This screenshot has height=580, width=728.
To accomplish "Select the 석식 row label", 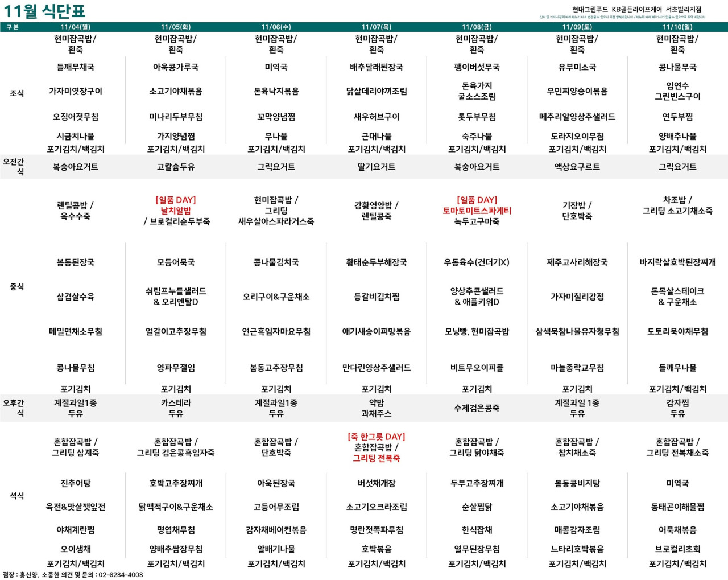I will [17, 496].
